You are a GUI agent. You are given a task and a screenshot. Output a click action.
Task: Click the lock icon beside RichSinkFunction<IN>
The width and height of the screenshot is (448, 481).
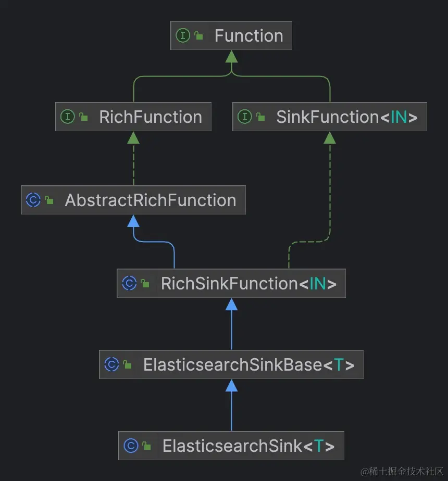tap(145, 283)
